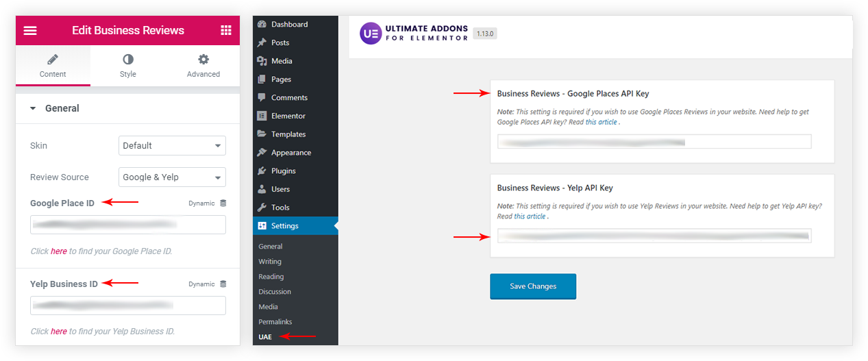868x361 pixels.
Task: Switch to the Advanced tab
Action: coord(203,66)
